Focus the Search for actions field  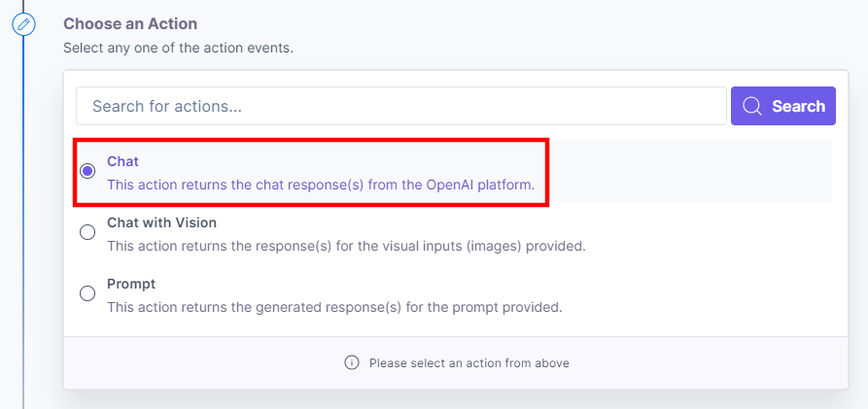point(400,106)
